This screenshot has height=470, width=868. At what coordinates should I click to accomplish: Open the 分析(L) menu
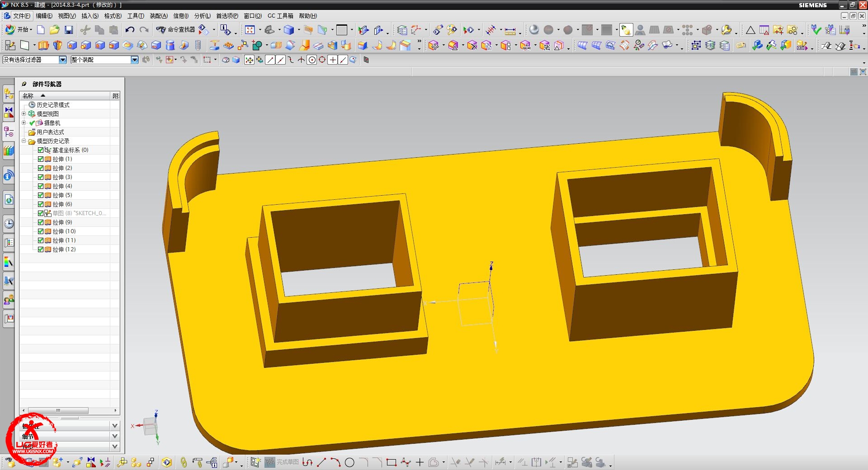click(x=203, y=16)
